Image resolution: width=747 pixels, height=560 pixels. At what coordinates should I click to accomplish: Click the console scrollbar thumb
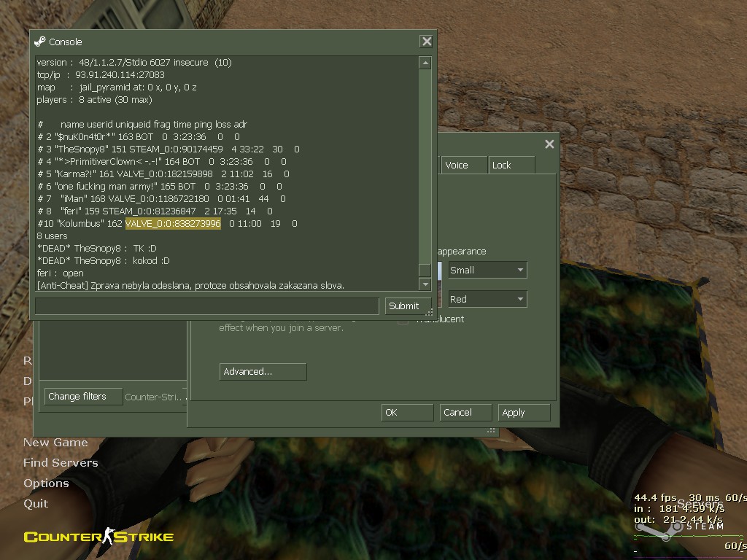click(425, 270)
